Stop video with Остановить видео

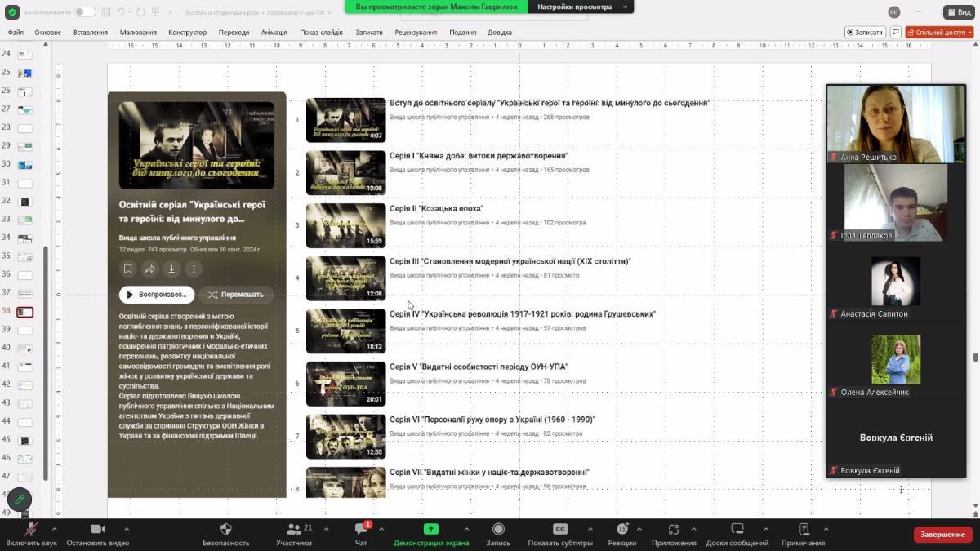click(98, 535)
